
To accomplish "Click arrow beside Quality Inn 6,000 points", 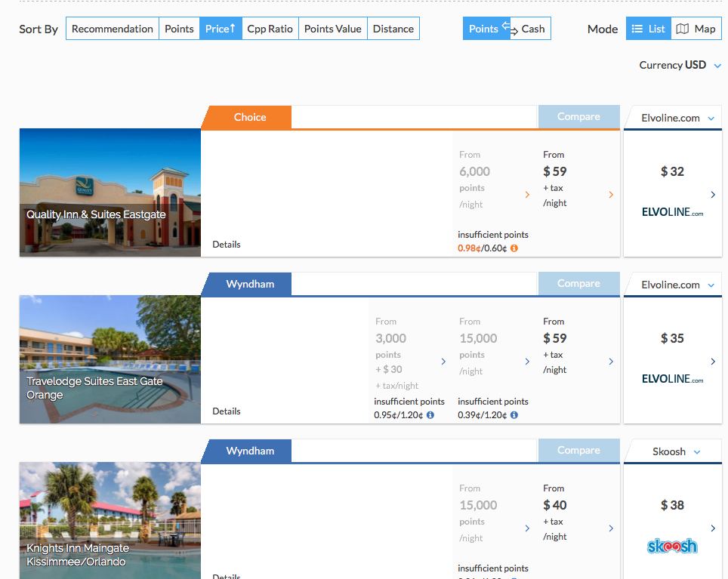I will click(x=527, y=195).
